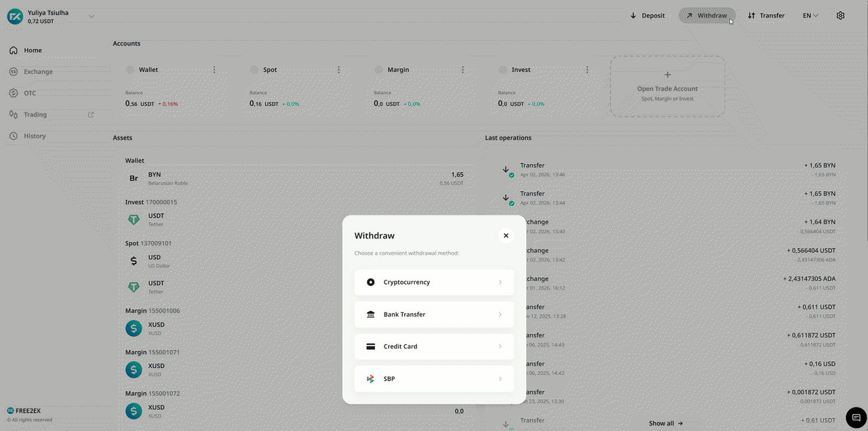Open Spot account three-dot menu
This screenshot has height=431, width=868.
[x=338, y=70]
